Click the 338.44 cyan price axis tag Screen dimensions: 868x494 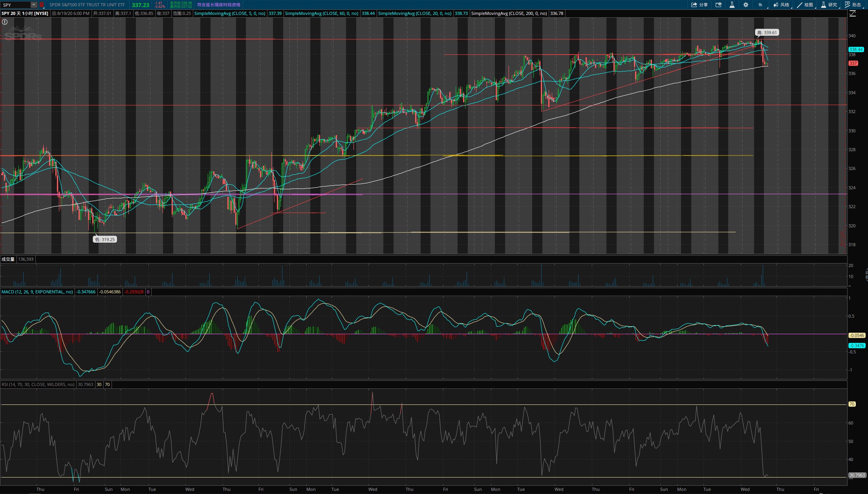click(x=856, y=49)
